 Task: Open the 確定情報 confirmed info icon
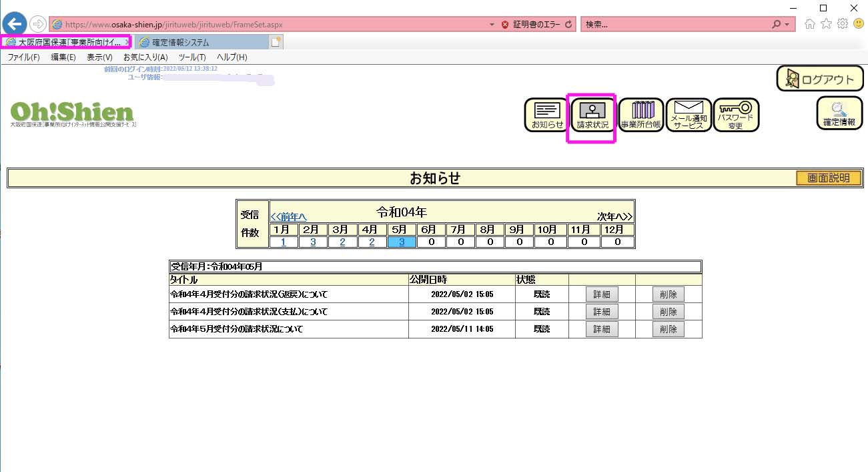(x=839, y=113)
